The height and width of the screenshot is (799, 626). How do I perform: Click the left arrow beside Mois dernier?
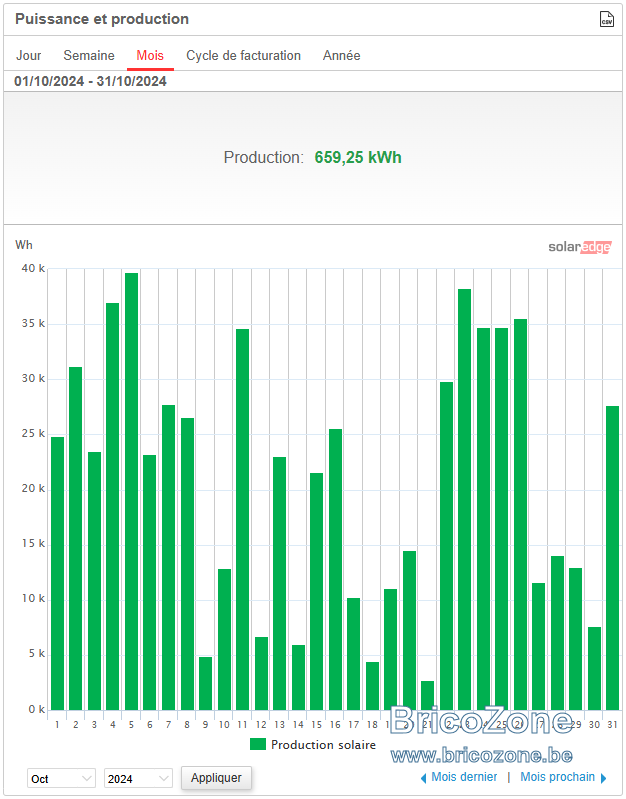[423, 778]
